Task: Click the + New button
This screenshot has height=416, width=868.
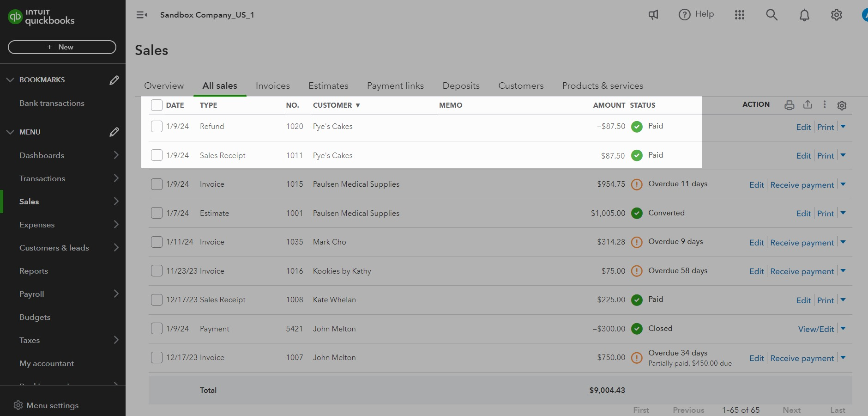Action: [62, 47]
